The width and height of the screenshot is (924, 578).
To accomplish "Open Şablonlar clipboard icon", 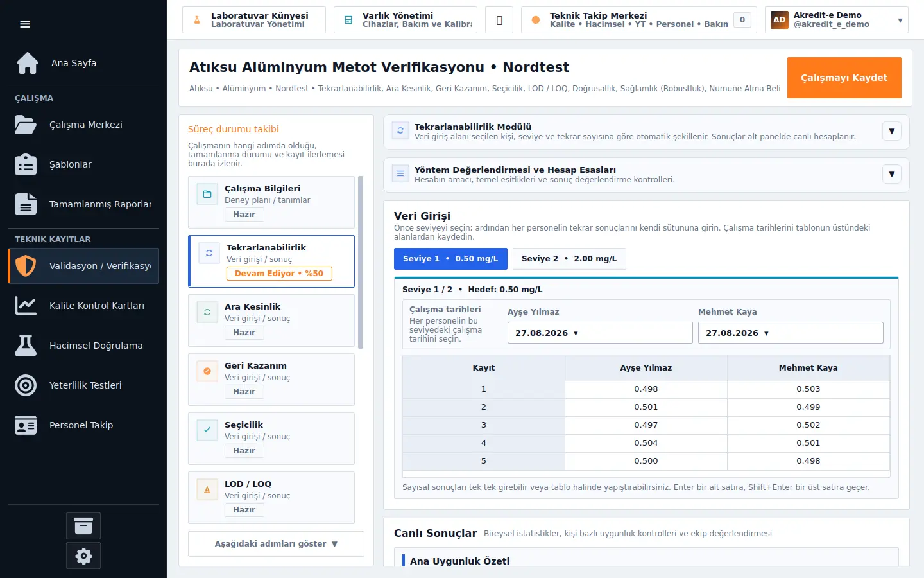I will tap(26, 164).
